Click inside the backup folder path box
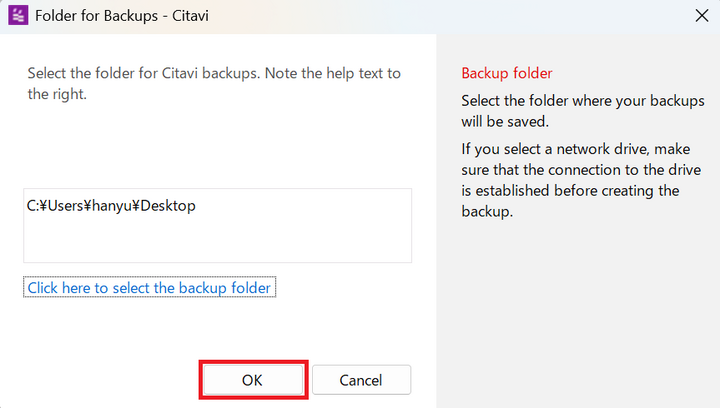The height and width of the screenshot is (408, 720). tap(218, 225)
